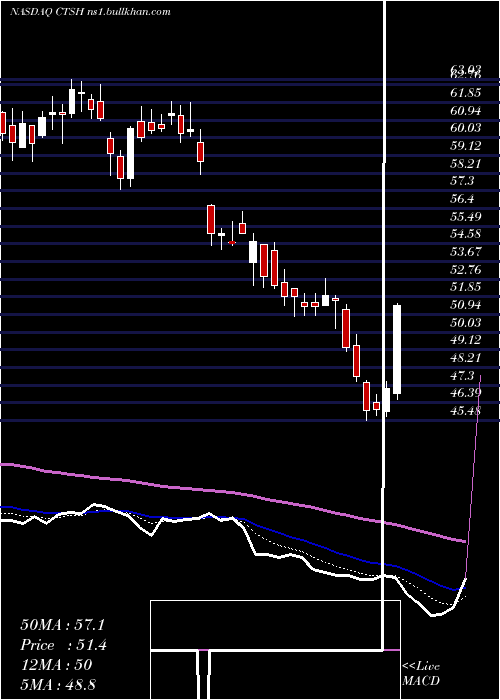
Task: Click the 56.4 price axis label
Action: 462,199
